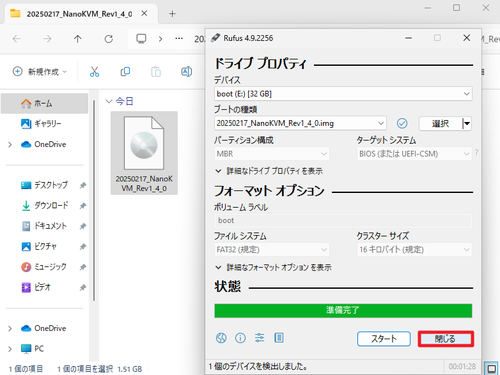Add a new Explorer tab
Viewport: 500px width, 375px height.
(172, 14)
